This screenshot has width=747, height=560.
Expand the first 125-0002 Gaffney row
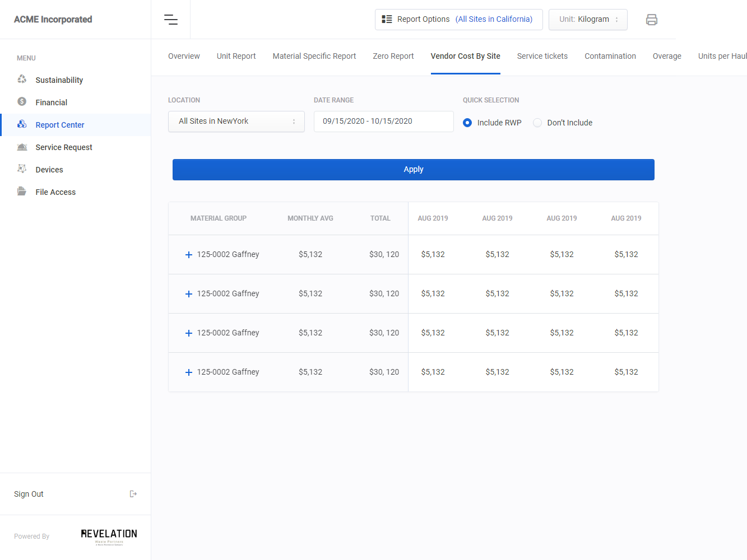click(189, 255)
